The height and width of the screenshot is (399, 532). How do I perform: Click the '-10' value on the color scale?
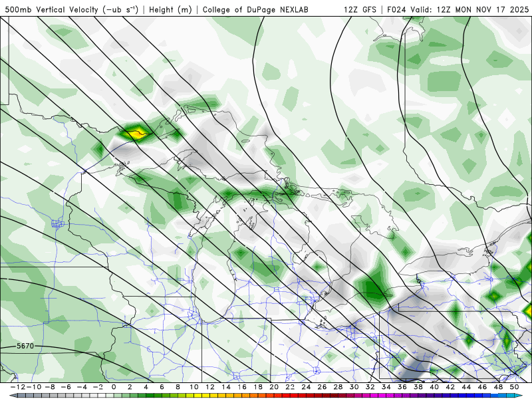(x=33, y=387)
